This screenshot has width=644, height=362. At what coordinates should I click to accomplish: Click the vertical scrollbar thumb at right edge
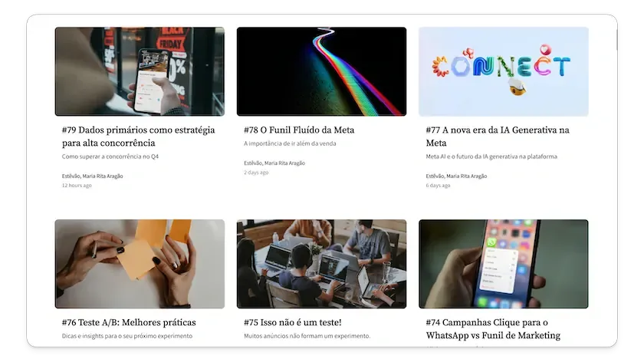coord(616,41)
